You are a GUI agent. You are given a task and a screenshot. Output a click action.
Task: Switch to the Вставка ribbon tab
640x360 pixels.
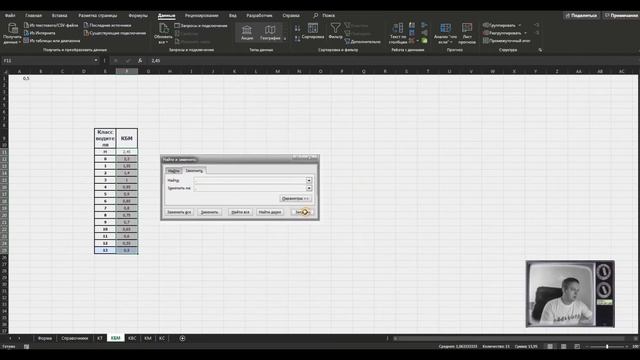coord(60,16)
